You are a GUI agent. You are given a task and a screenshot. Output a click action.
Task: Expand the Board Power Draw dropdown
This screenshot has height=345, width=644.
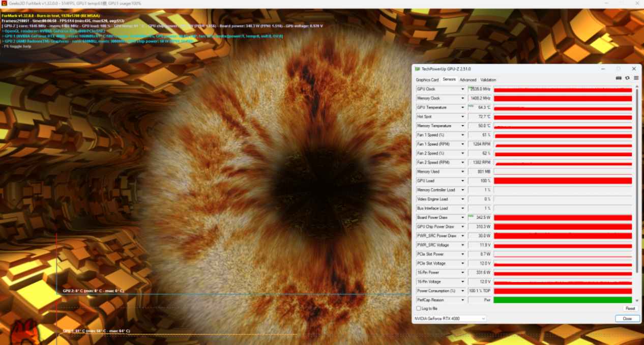click(x=462, y=218)
